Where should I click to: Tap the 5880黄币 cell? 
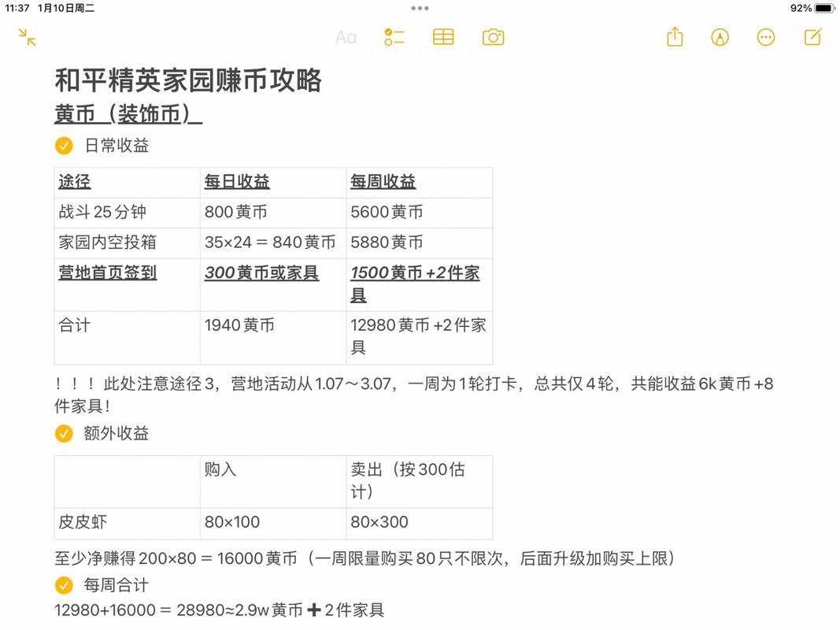click(x=420, y=243)
